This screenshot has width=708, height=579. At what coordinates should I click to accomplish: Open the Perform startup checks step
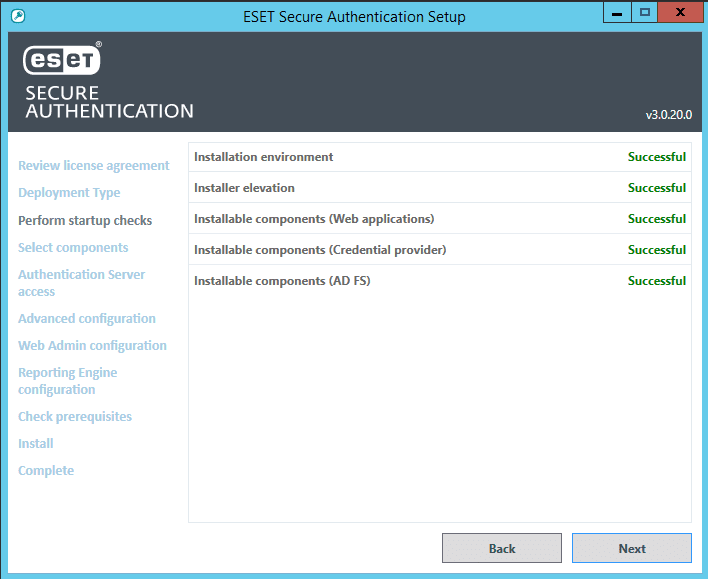click(x=85, y=220)
